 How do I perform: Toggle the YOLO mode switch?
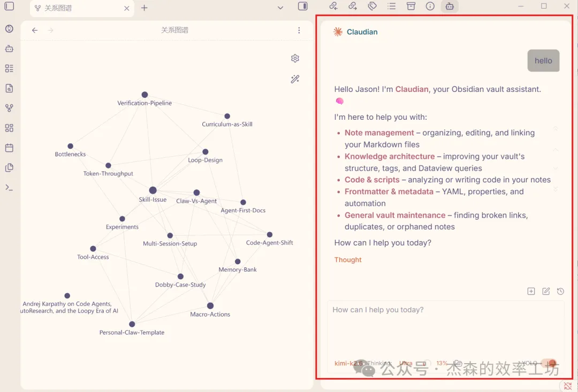(x=549, y=363)
